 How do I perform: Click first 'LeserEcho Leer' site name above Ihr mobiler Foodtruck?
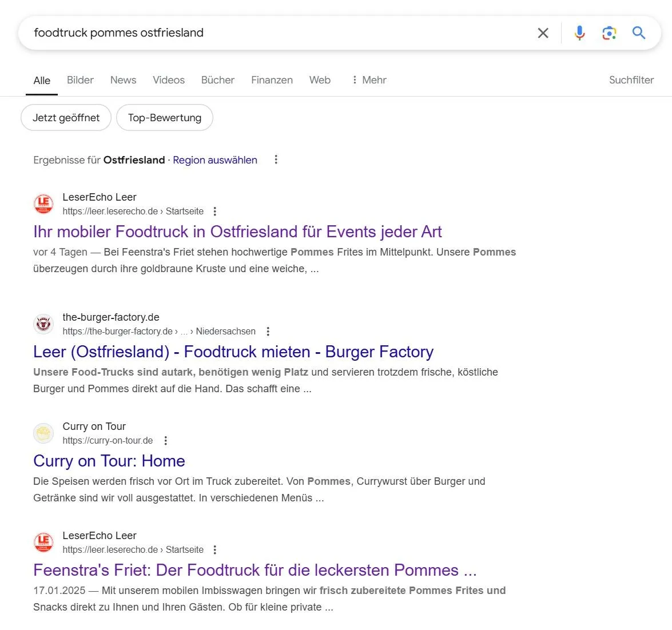coord(100,197)
